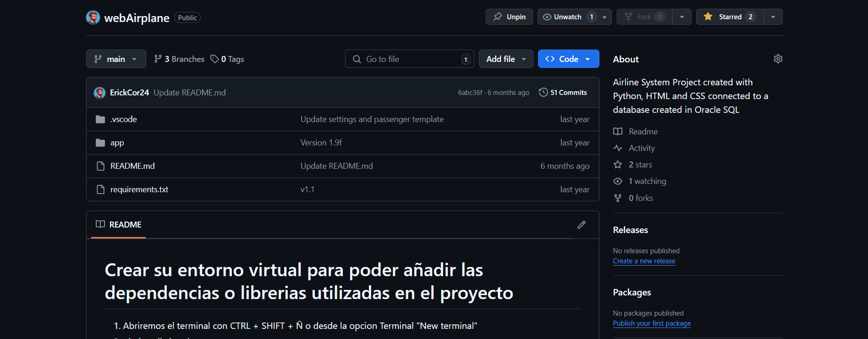Open the 'v1.1' commit message
This screenshot has width=868, height=339.
[x=308, y=189]
